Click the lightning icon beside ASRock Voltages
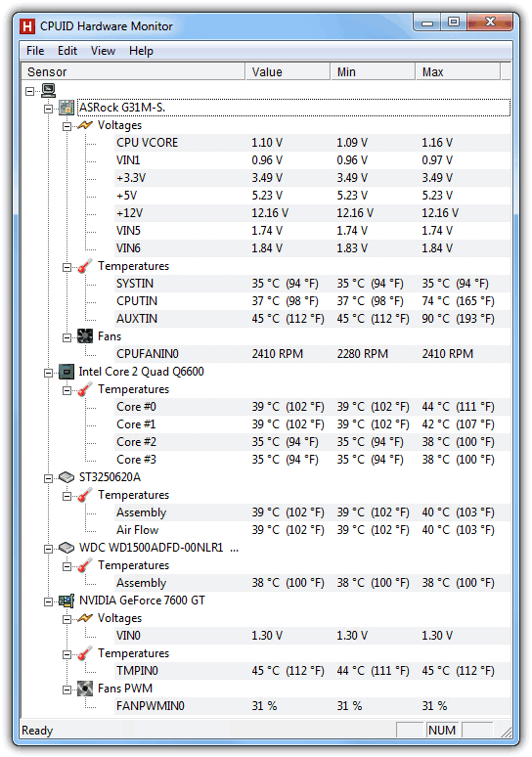The image size is (532, 757). pyautogui.click(x=85, y=125)
